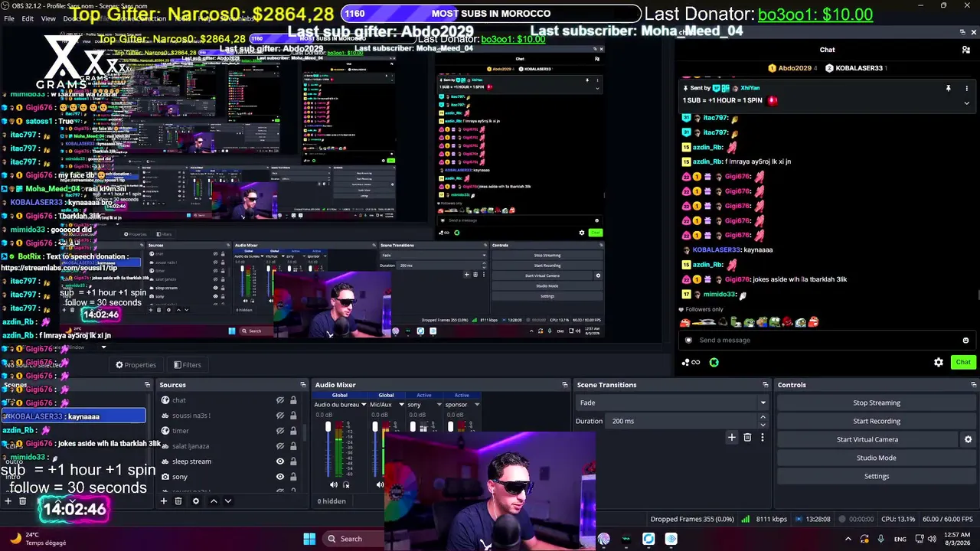
Task: Open source properties gear in Sources toolbar
Action: coord(196,501)
